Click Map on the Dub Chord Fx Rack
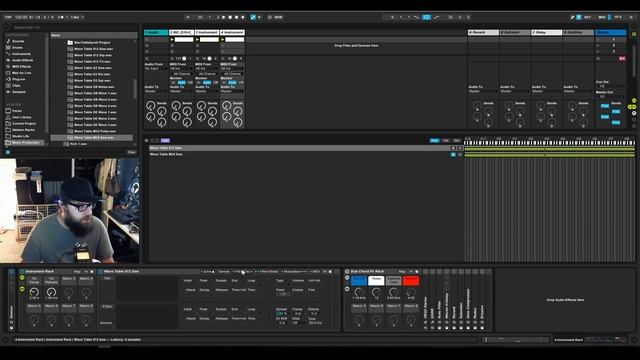 (x=402, y=271)
